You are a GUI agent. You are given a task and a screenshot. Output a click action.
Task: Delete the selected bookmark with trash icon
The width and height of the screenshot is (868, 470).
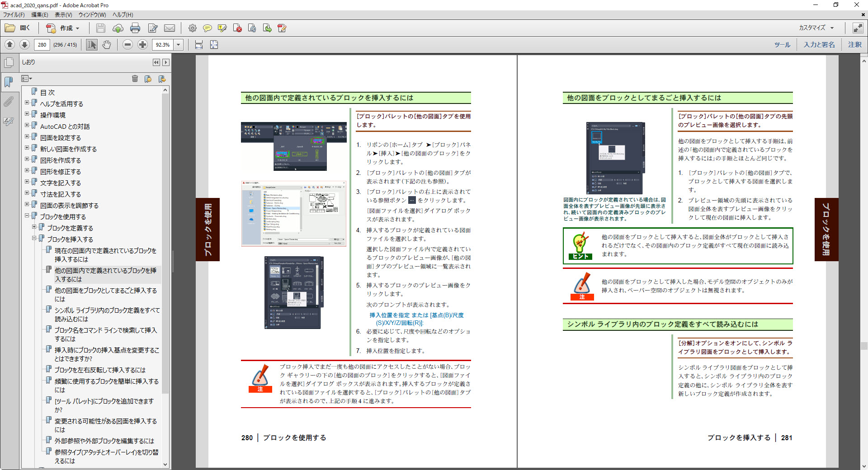point(135,79)
